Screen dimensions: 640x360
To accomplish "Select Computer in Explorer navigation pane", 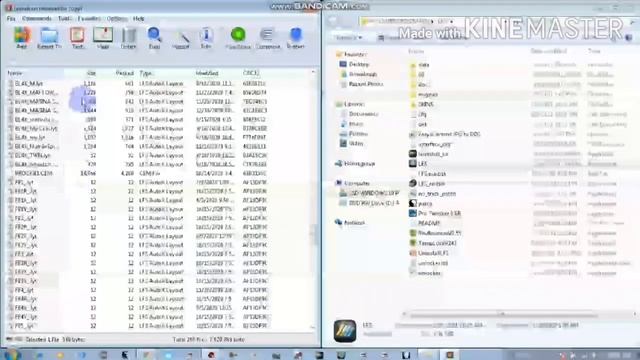I will click(353, 183).
